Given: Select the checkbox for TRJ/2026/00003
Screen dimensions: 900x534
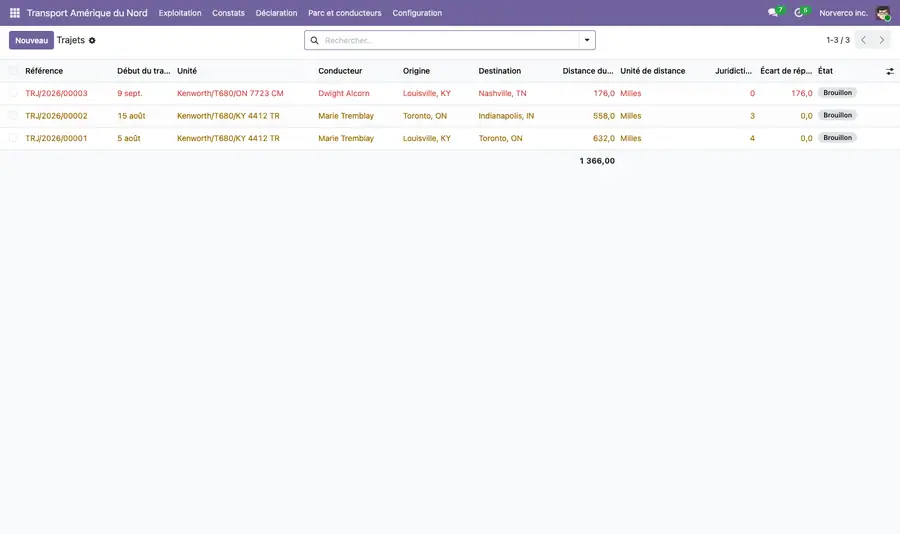Looking at the screenshot, I should coord(13,93).
